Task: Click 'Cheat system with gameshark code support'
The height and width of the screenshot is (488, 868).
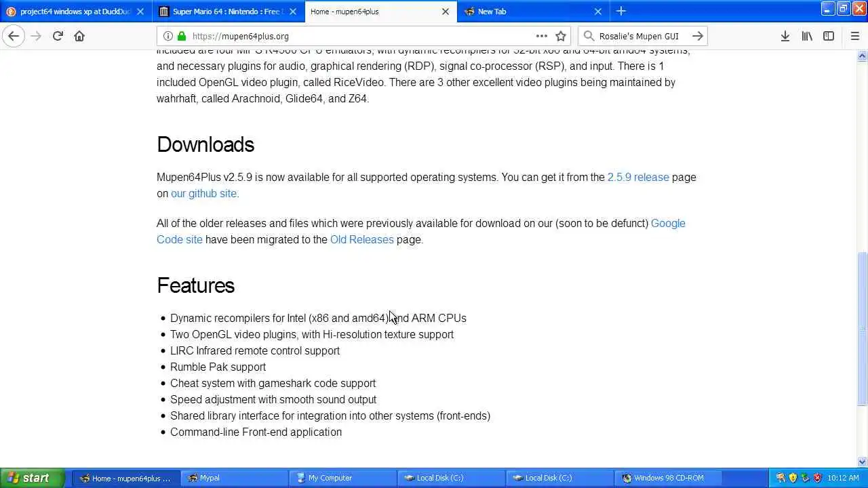Action: coord(273,383)
